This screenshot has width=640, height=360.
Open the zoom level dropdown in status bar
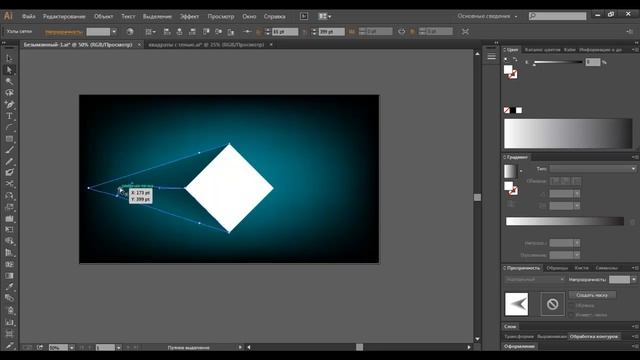tap(71, 347)
